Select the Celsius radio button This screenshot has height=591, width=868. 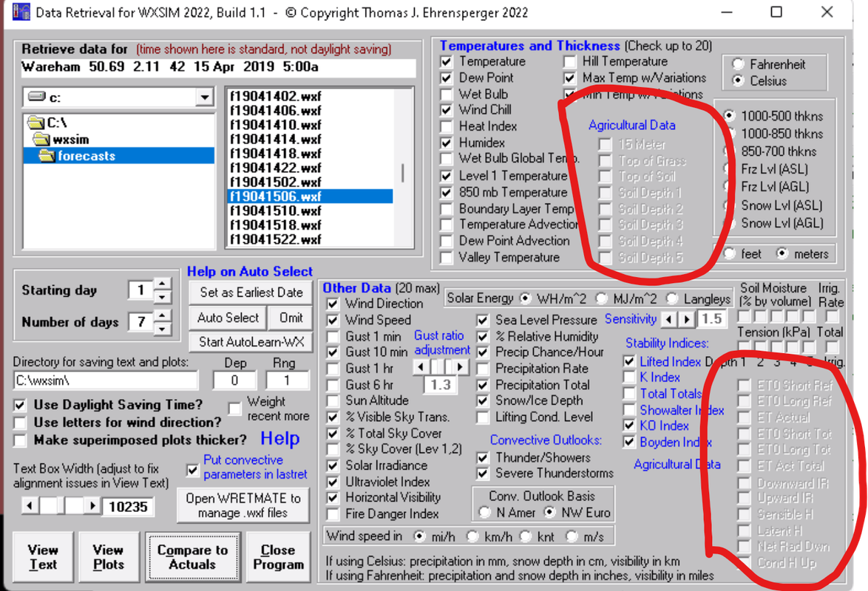coord(738,81)
